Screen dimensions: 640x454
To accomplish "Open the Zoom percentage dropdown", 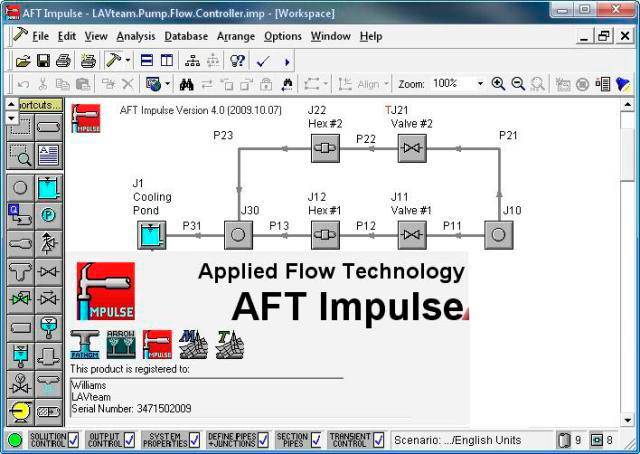I will 479,85.
